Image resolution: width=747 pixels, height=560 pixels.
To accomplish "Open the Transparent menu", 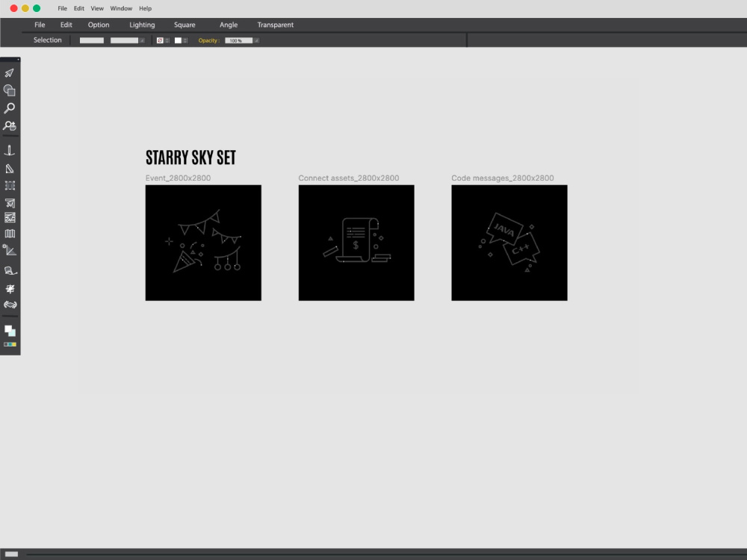I will [x=276, y=25].
